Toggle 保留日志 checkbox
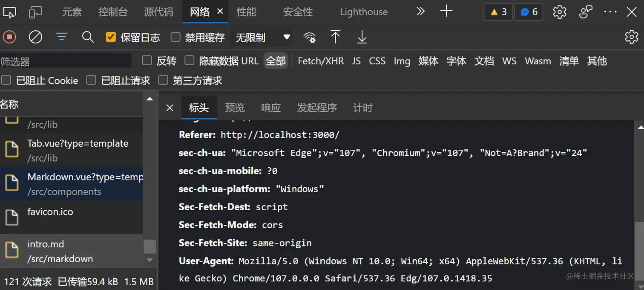This screenshot has height=290, width=644. click(111, 37)
